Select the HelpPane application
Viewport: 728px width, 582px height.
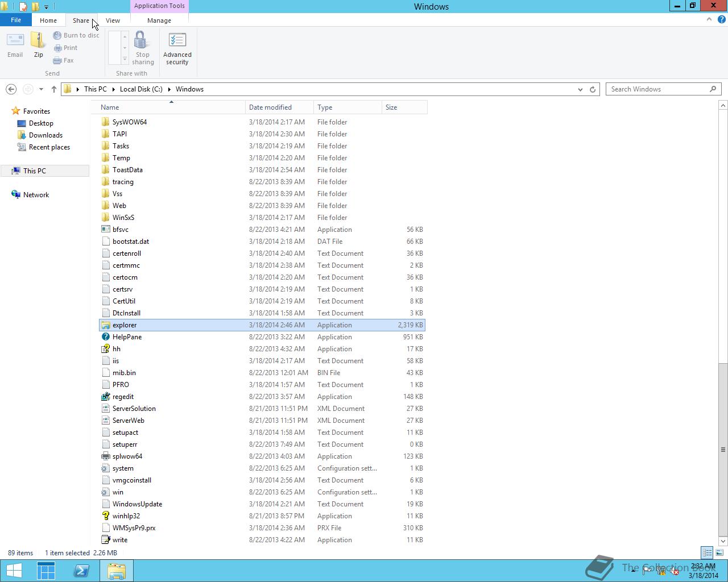pyautogui.click(x=127, y=337)
